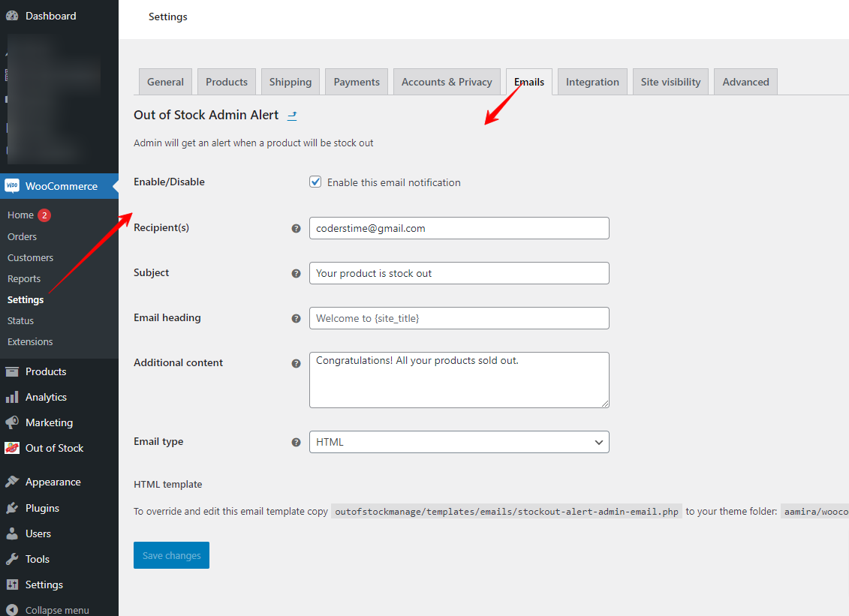Click the help icon next to Recipient(s)
This screenshot has width=849, height=616.
297,228
